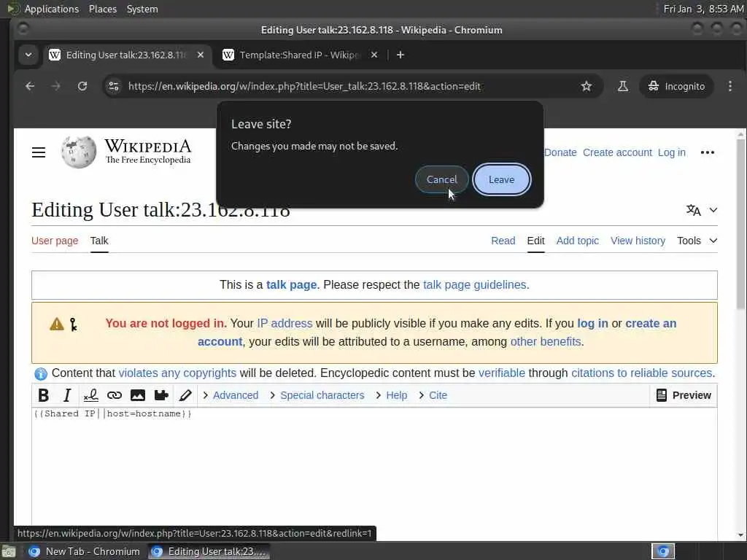Image resolution: width=747 pixels, height=560 pixels.
Task: Open the talk page guidelines link
Action: (x=474, y=285)
